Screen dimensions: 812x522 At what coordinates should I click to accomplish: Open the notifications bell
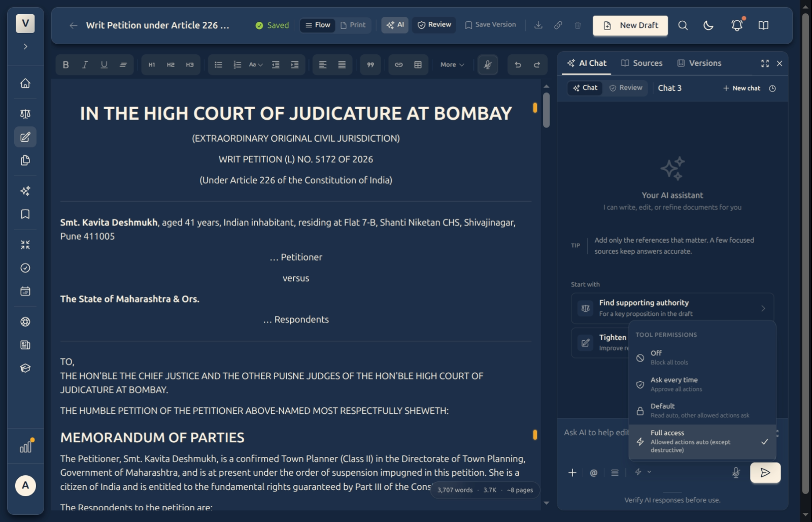click(737, 25)
